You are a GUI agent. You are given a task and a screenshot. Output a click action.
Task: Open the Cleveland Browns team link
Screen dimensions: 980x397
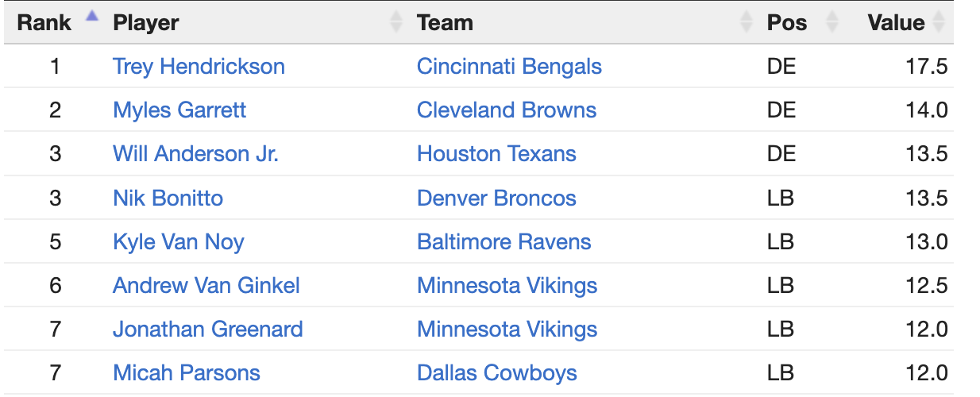coord(507,110)
